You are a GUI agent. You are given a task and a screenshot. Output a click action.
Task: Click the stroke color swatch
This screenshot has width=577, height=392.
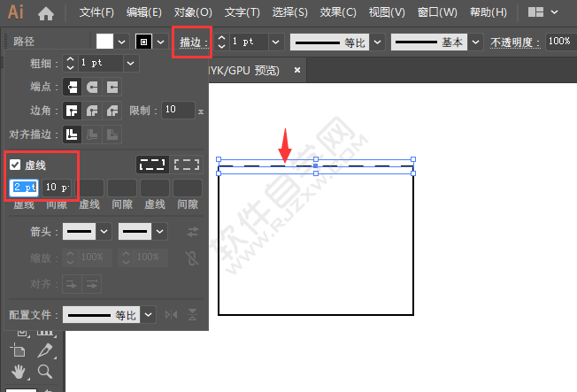144,42
